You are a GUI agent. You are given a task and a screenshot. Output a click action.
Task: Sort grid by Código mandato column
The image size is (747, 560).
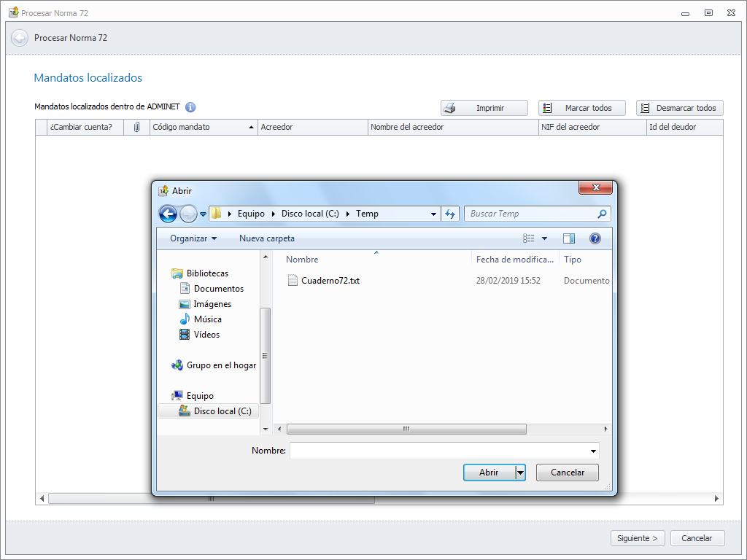point(204,127)
